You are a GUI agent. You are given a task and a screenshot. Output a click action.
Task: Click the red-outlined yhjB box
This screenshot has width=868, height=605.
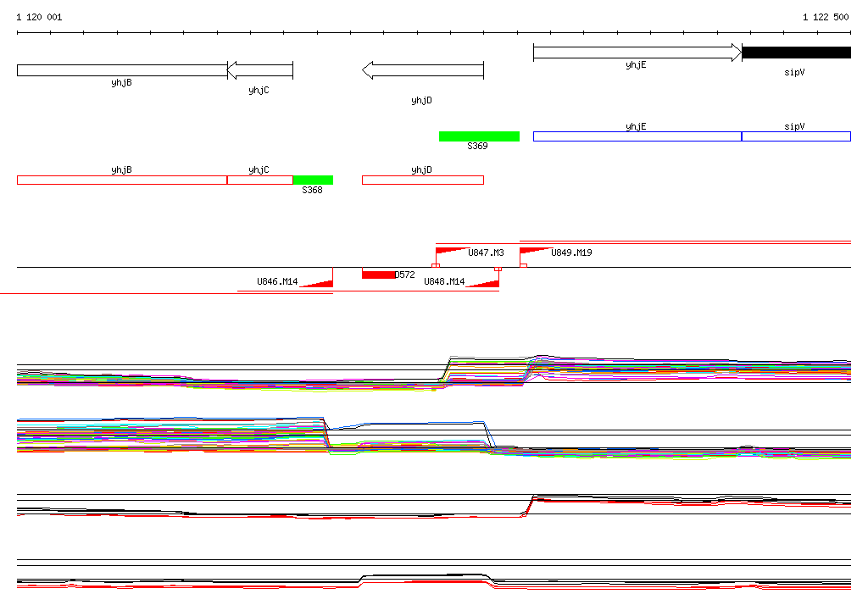(x=122, y=180)
